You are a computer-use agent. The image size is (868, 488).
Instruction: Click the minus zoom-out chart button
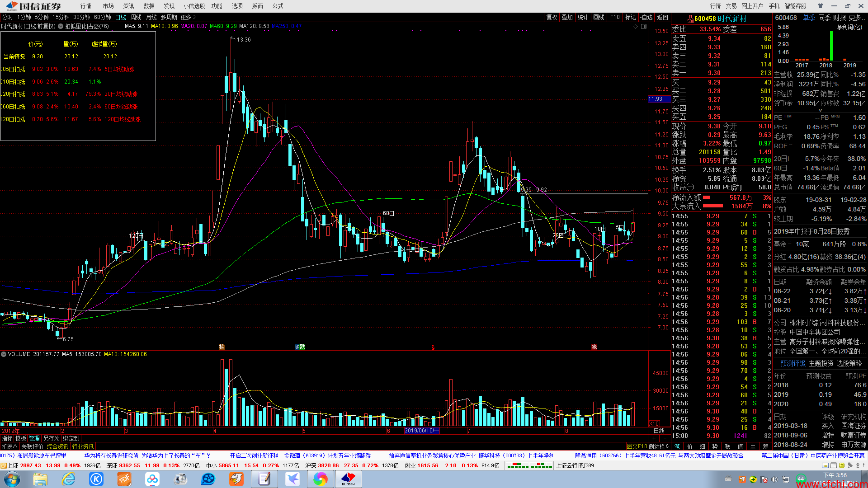click(x=665, y=438)
